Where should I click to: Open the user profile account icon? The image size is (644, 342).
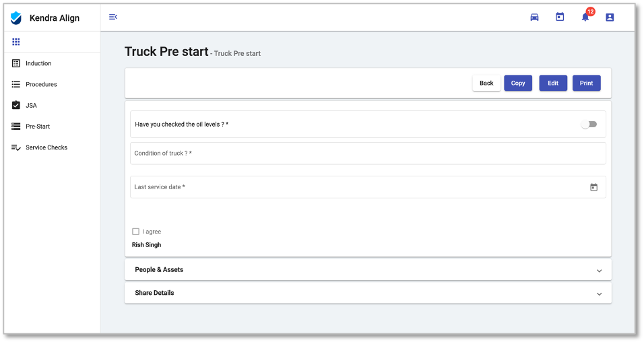tap(610, 17)
